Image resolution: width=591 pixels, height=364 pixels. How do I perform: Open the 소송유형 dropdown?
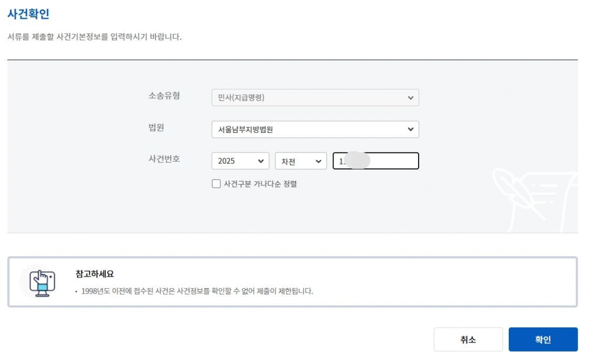pyautogui.click(x=315, y=97)
